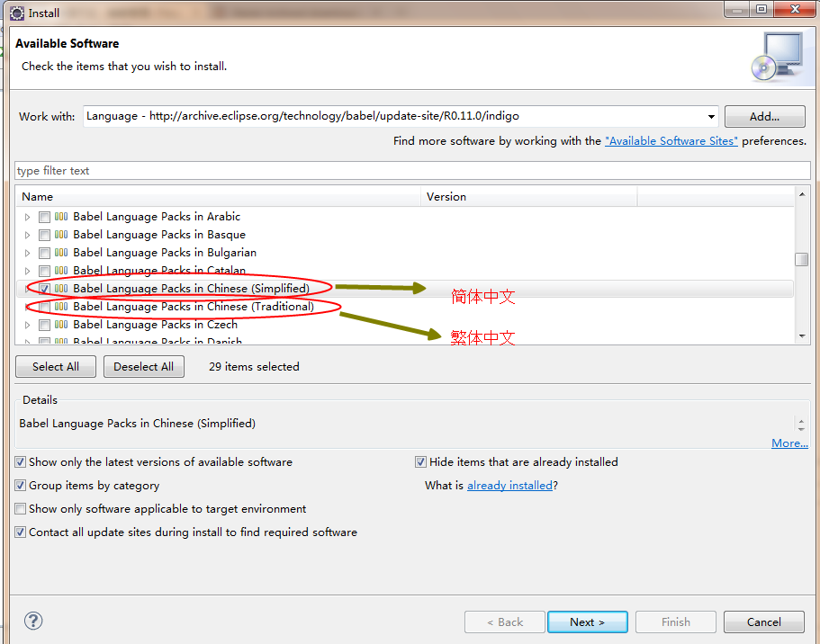Image resolution: width=820 pixels, height=644 pixels.
Task: Click the Chinese (Simplified) pack category icon
Action: (x=61, y=289)
